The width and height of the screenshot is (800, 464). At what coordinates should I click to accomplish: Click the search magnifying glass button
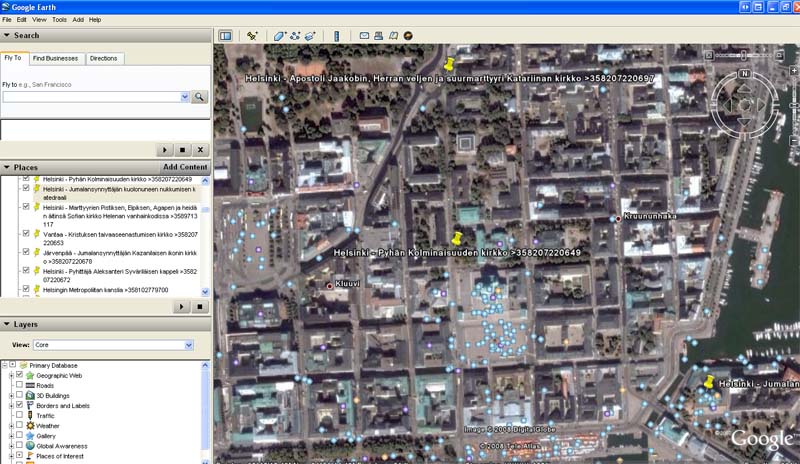click(199, 97)
